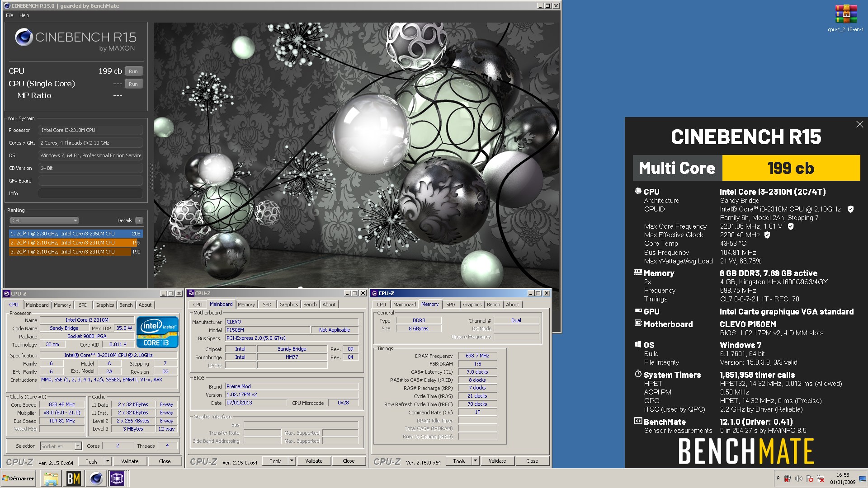This screenshot has width=868, height=488.
Task: Select ranking entry i3-2310M scoring 190
Action: pos(75,252)
